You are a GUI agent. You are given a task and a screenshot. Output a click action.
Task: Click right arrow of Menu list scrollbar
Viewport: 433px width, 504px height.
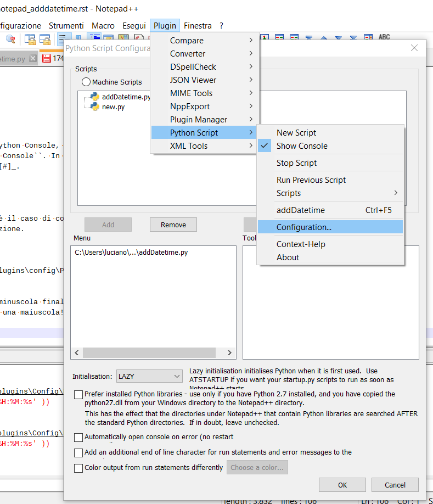point(229,352)
